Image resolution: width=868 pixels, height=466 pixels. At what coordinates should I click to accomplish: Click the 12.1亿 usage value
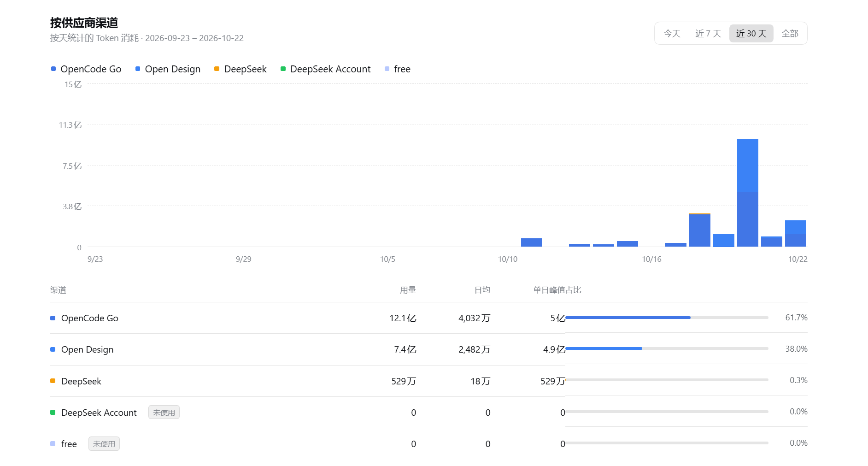point(403,318)
